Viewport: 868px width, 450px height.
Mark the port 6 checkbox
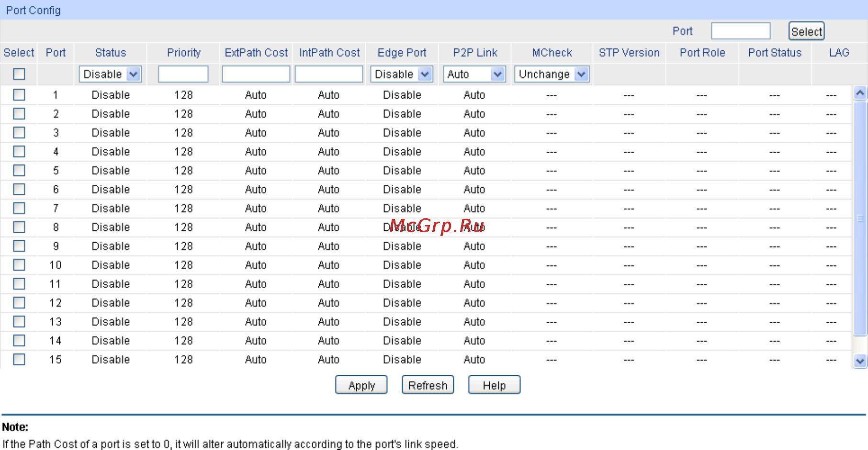pos(19,190)
